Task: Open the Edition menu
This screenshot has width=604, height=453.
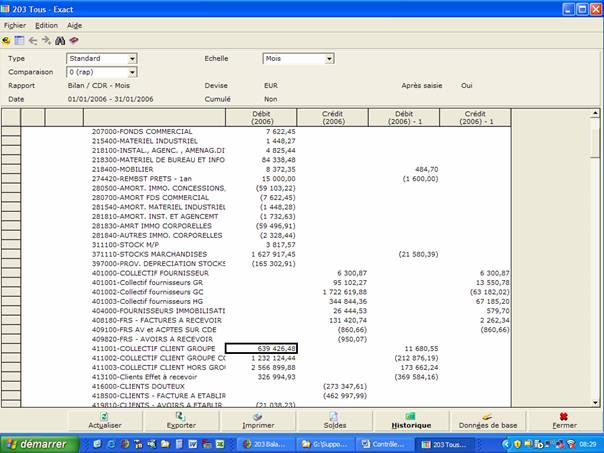Action: [46, 25]
